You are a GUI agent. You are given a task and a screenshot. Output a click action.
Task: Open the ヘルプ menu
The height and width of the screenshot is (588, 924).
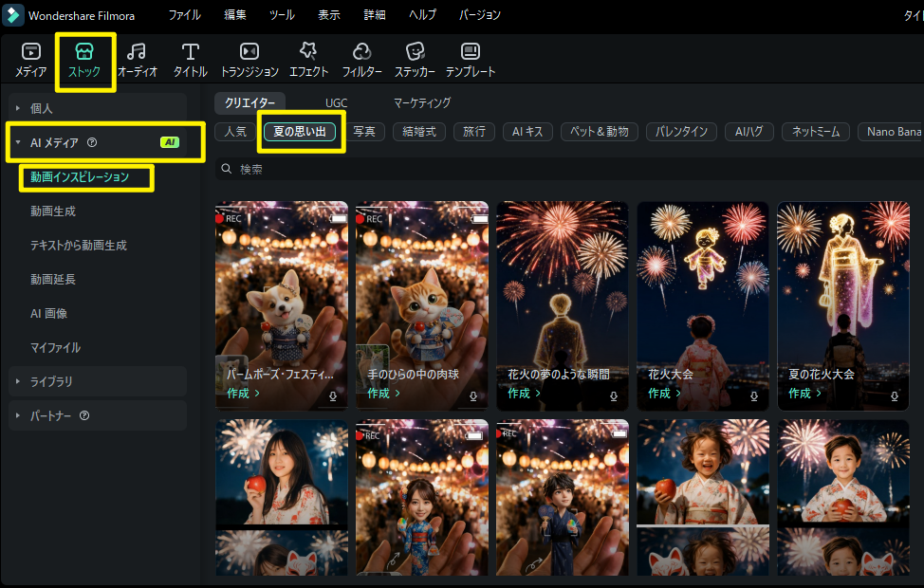click(422, 15)
